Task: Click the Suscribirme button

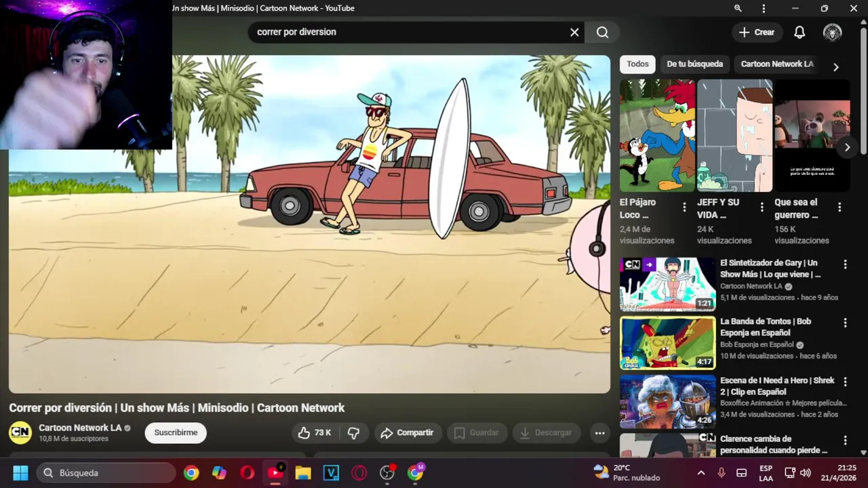Action: [176, 432]
